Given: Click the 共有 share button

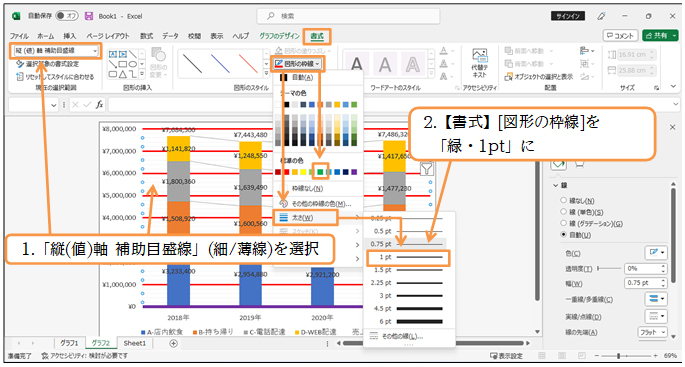Looking at the screenshot, I should [x=659, y=36].
